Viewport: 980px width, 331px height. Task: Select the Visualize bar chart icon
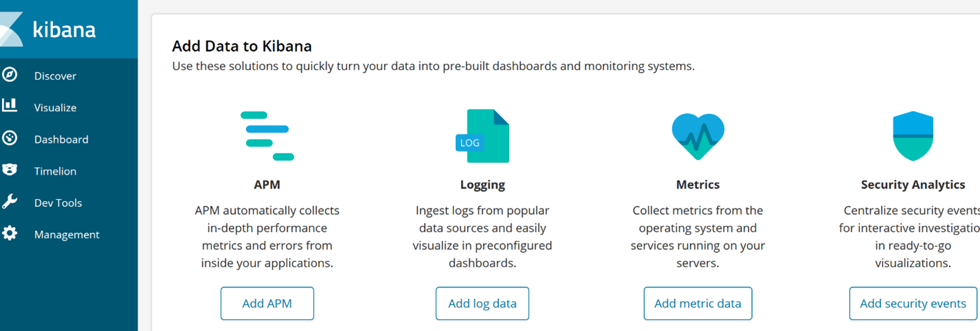(9, 105)
